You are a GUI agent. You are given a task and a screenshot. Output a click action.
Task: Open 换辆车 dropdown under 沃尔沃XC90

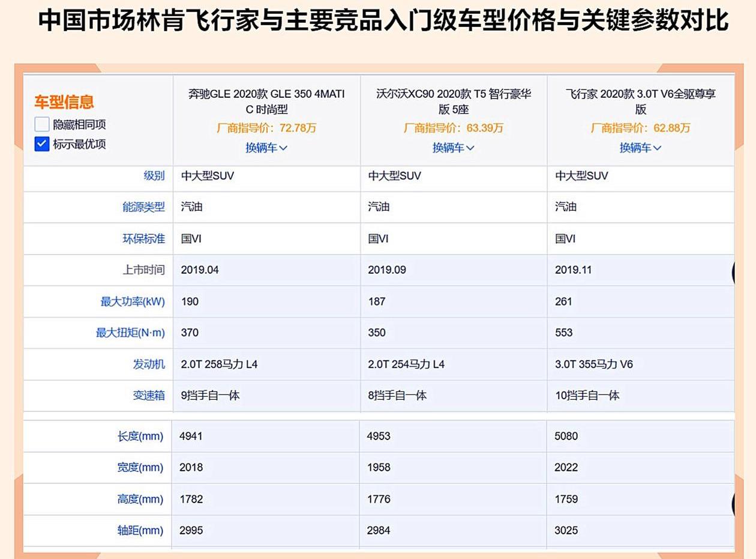pyautogui.click(x=454, y=148)
